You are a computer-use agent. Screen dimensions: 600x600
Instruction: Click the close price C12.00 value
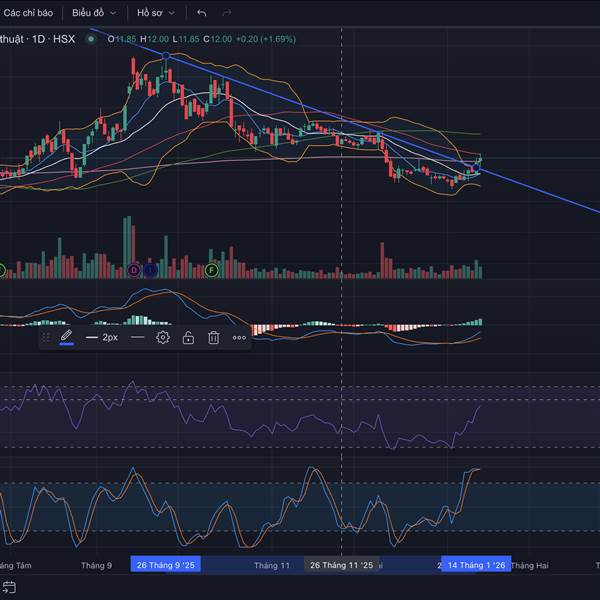pyautogui.click(x=217, y=39)
